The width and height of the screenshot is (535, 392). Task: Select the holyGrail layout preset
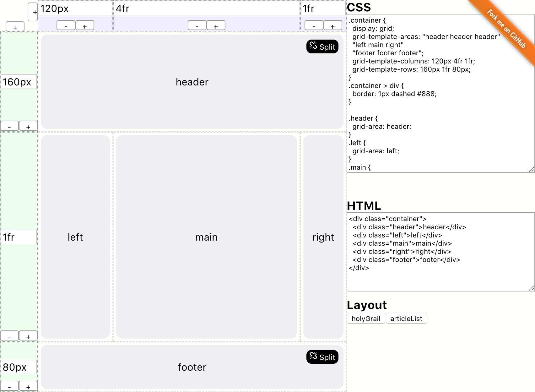366,318
